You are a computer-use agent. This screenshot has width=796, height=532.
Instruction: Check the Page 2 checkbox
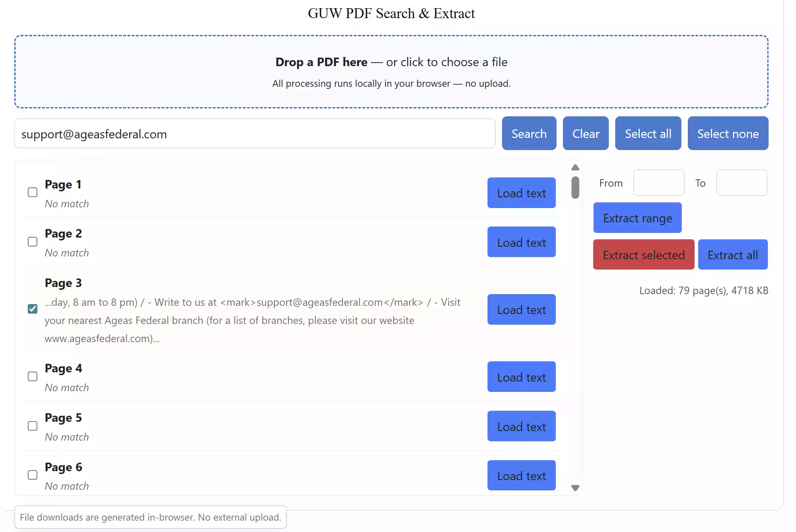(32, 241)
